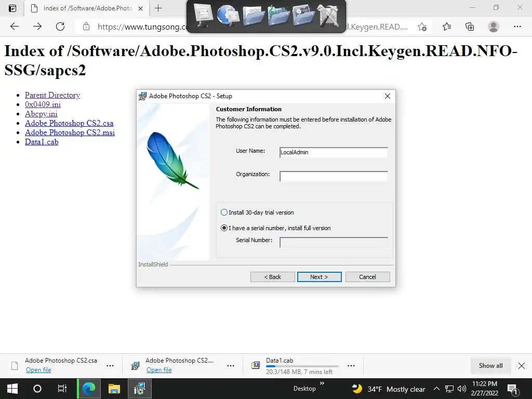Click the Data1.cab file icon in downloads bar

coord(256,365)
